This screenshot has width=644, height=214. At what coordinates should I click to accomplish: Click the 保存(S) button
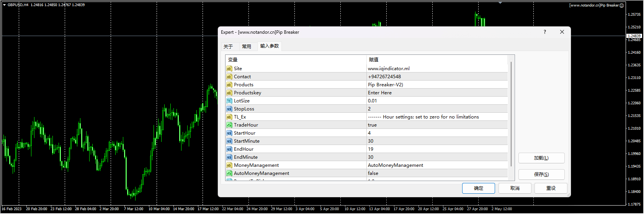pyautogui.click(x=541, y=174)
